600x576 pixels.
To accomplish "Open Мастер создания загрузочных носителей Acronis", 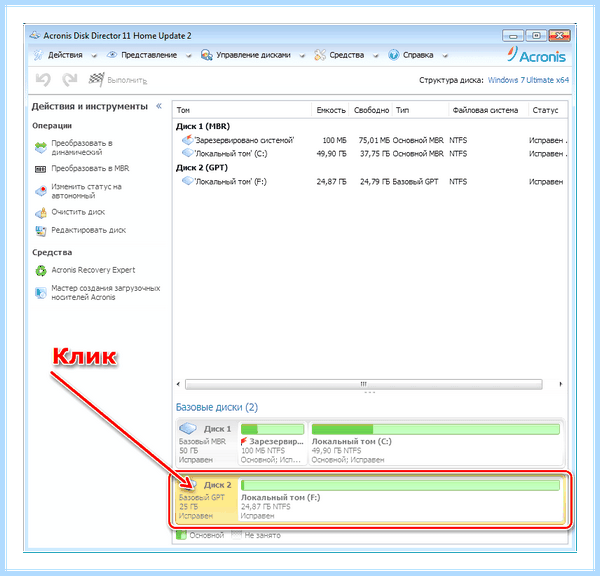I will click(106, 293).
